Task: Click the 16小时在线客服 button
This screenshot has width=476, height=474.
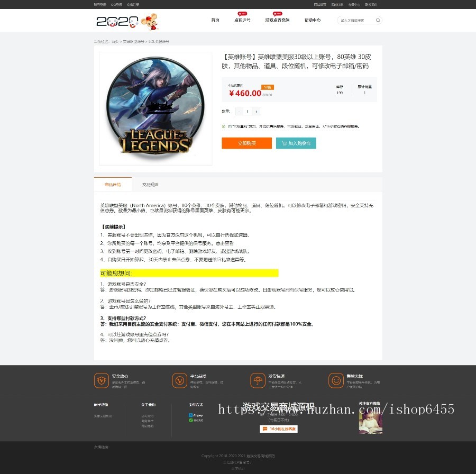Action: (279, 429)
